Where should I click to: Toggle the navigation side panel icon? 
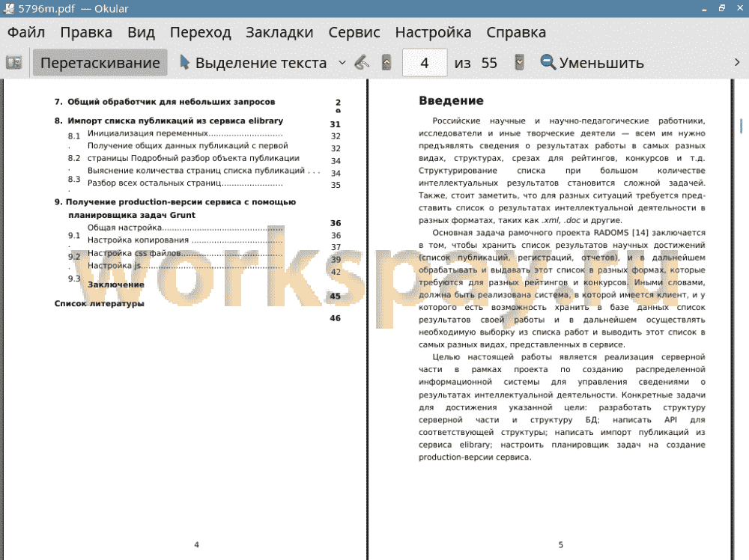coord(13,63)
